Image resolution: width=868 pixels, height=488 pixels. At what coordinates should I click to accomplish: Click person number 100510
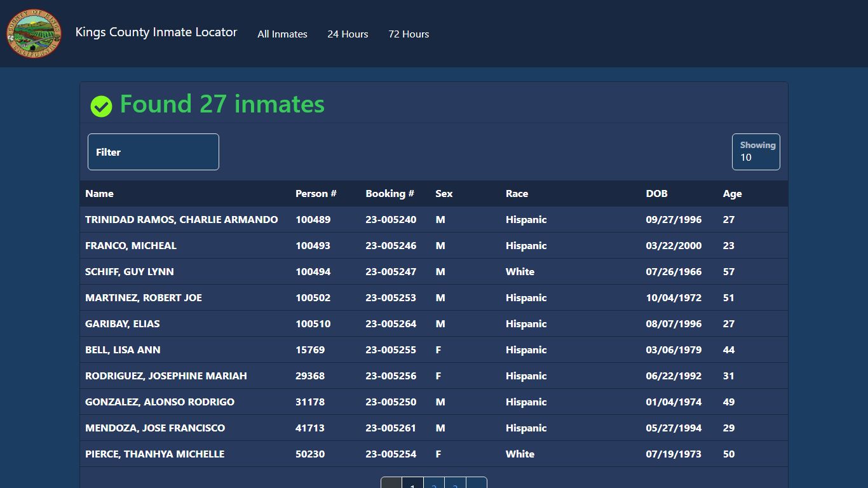(x=313, y=324)
